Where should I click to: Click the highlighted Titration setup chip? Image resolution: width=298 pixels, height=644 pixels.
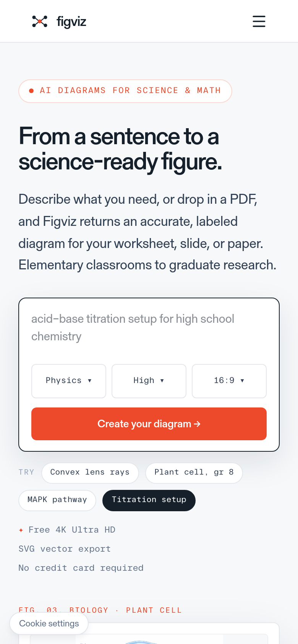149,500
